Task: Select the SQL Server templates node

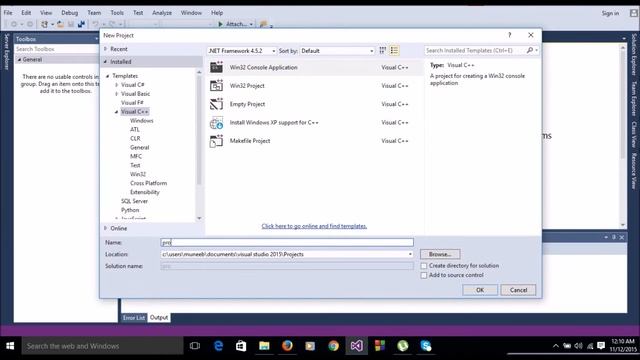Action: click(x=134, y=201)
